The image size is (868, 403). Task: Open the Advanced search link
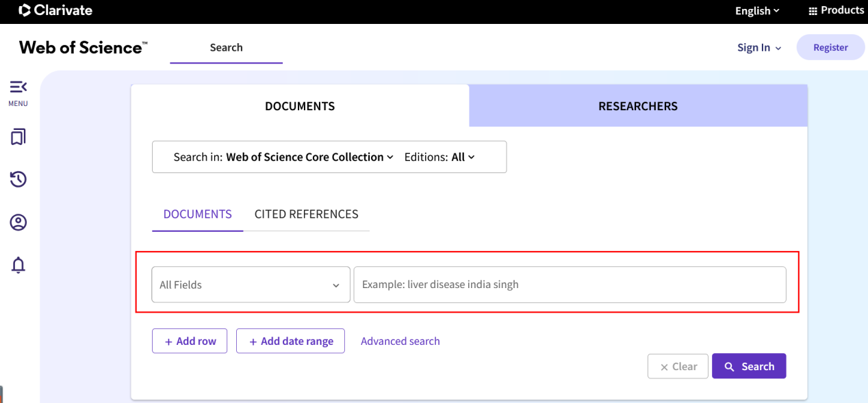pyautogui.click(x=400, y=341)
